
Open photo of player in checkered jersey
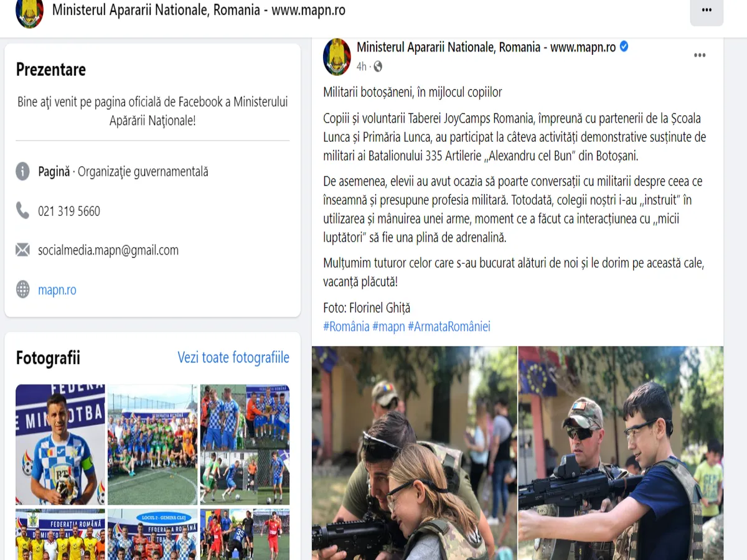(60, 444)
